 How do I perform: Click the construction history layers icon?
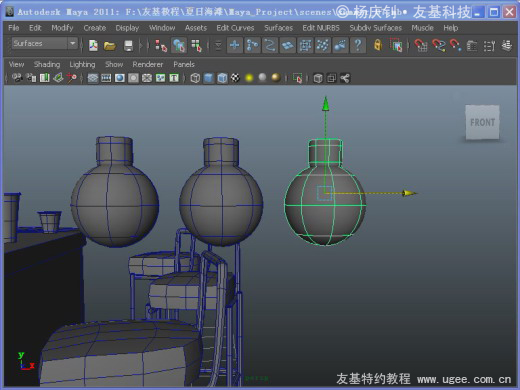click(x=507, y=45)
